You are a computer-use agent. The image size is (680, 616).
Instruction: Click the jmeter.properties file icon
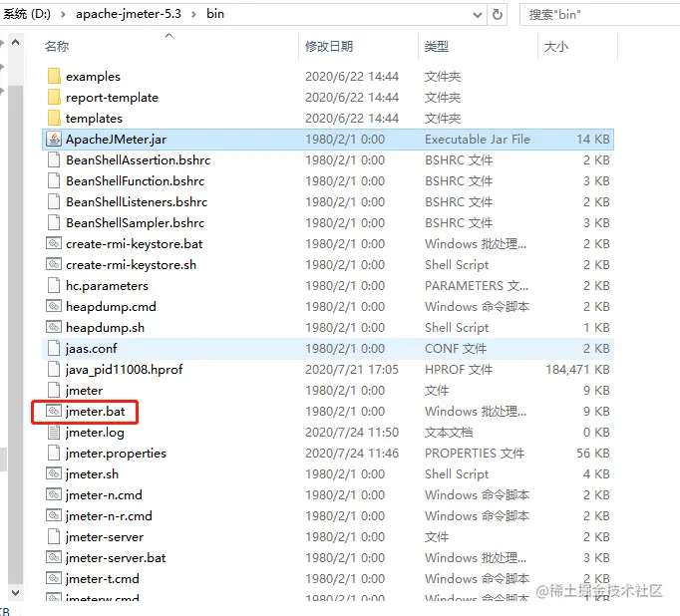coord(54,453)
